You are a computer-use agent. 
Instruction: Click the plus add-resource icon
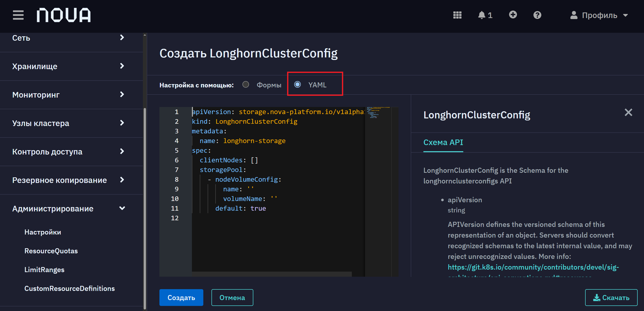point(513,15)
